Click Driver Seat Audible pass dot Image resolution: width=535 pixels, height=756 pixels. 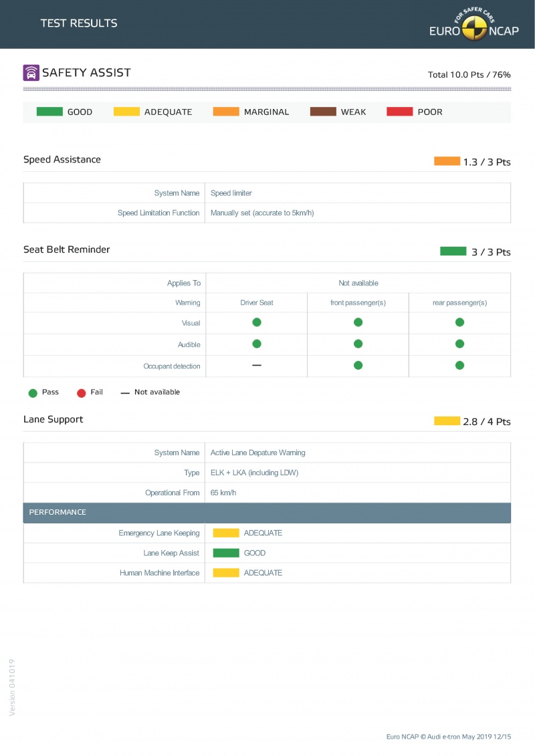257,344
